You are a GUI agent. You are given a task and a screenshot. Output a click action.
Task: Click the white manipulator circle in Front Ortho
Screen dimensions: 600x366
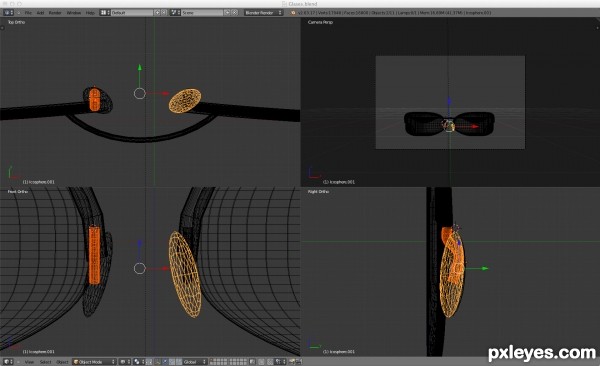(x=140, y=268)
